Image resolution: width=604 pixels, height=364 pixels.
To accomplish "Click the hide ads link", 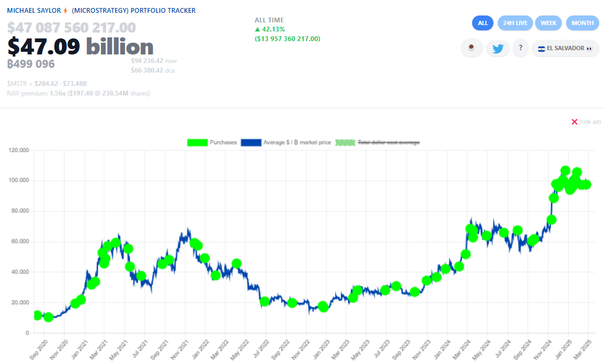I will (x=591, y=122).
